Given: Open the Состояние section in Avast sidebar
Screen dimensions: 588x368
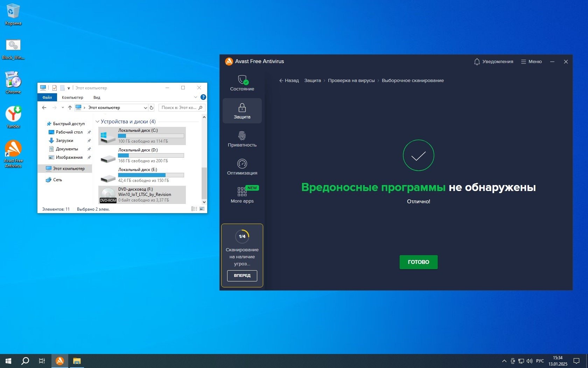Looking at the screenshot, I should point(242,83).
